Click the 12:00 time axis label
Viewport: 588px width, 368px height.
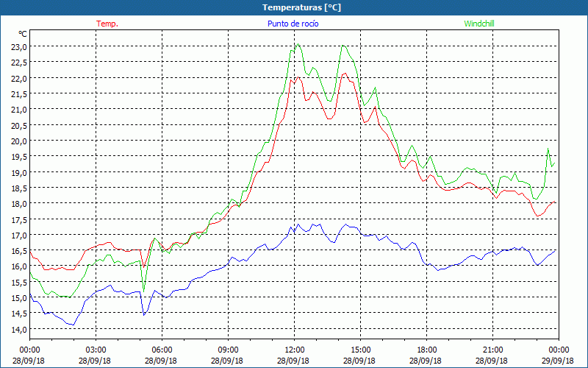(295, 350)
